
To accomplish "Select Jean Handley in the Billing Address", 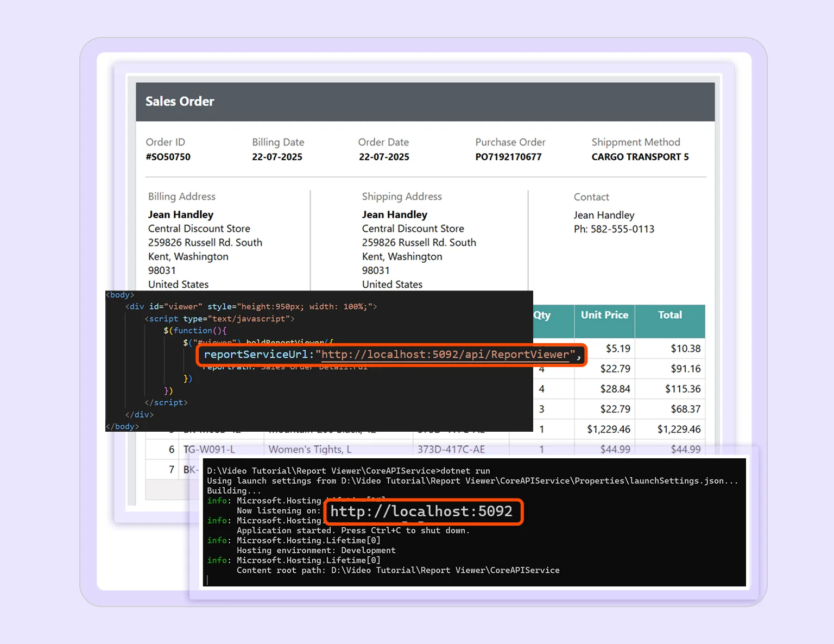I will click(x=180, y=214).
